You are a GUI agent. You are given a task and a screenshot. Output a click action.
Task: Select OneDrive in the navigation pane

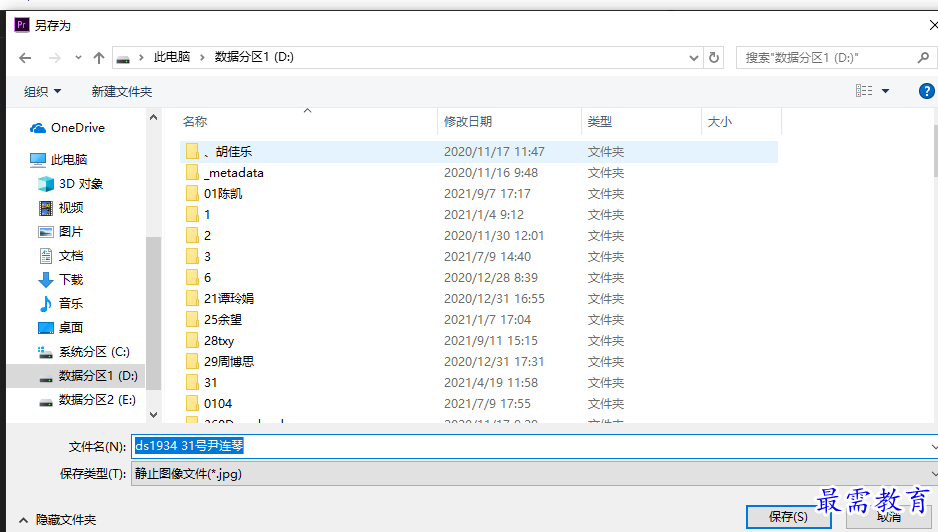coord(67,127)
